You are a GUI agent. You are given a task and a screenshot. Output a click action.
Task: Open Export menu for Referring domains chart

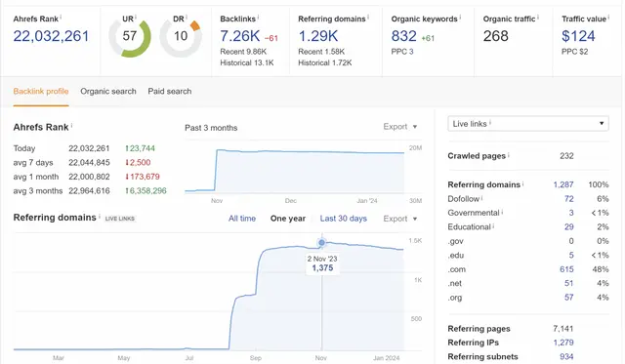[x=400, y=219]
